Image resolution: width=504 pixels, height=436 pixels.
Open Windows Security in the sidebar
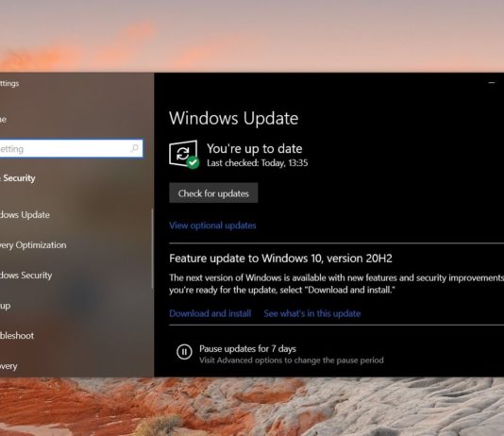click(25, 276)
